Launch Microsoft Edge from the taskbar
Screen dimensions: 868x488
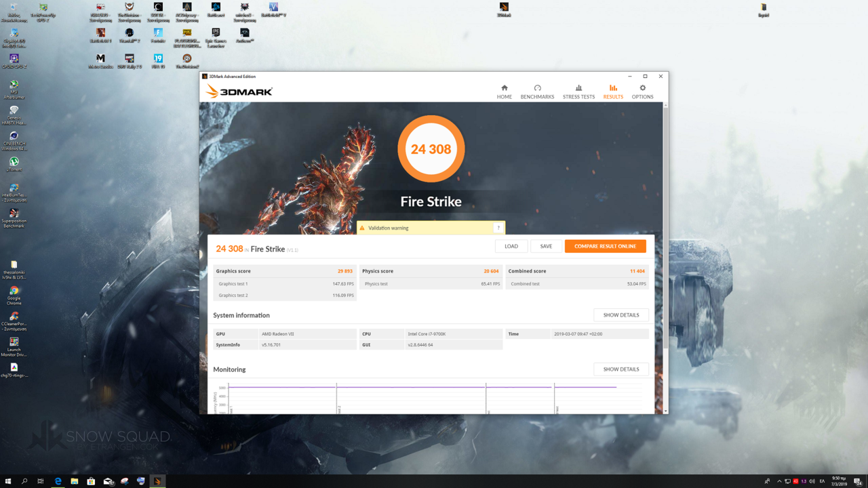(58, 481)
